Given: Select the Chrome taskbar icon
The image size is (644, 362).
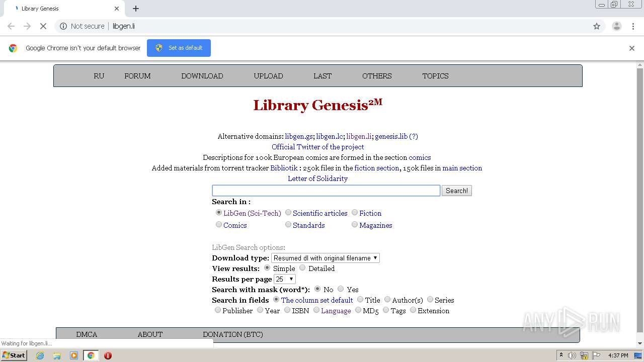Looking at the screenshot, I should (x=91, y=355).
